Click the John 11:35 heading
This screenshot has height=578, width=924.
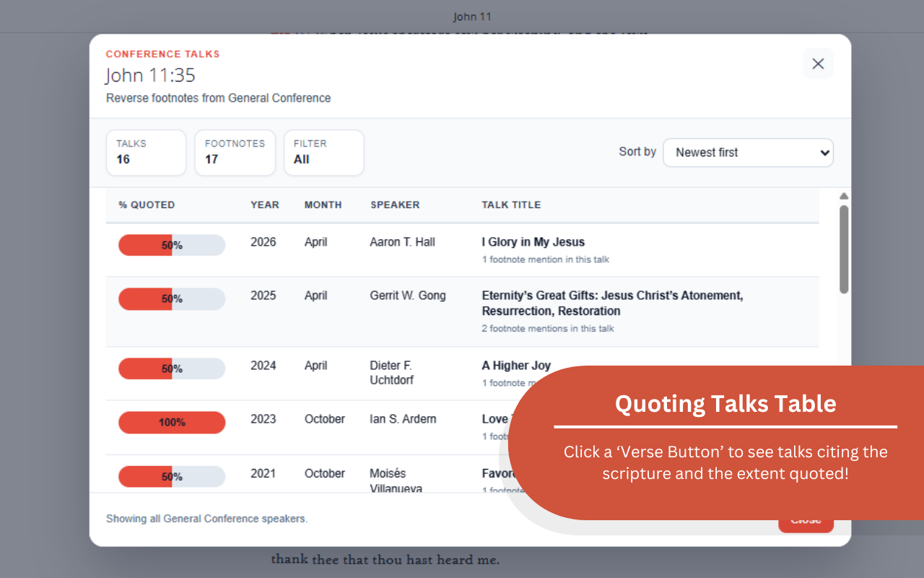point(150,75)
